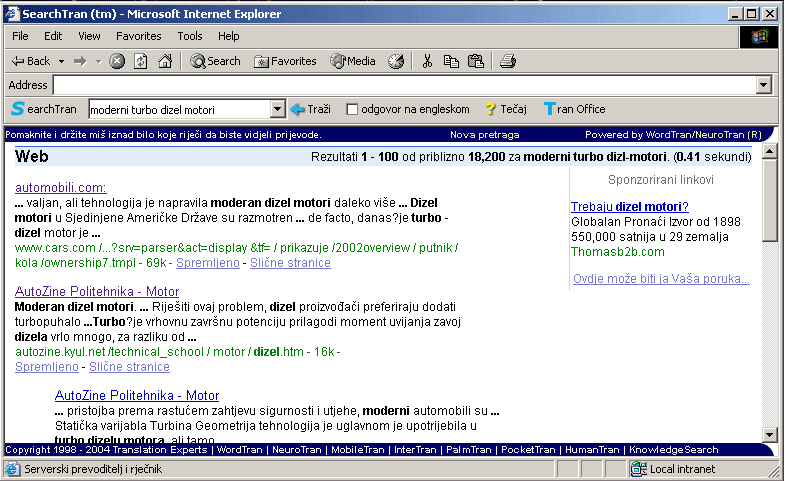
Task: Click the Internet Explorer title bar icon
Action: tap(12, 14)
